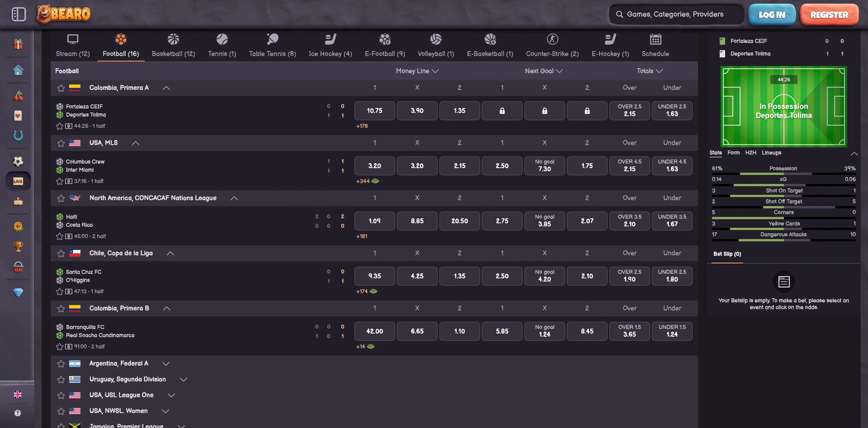
Task: Favorite Chile, Copa de la Liga star
Action: [61, 253]
